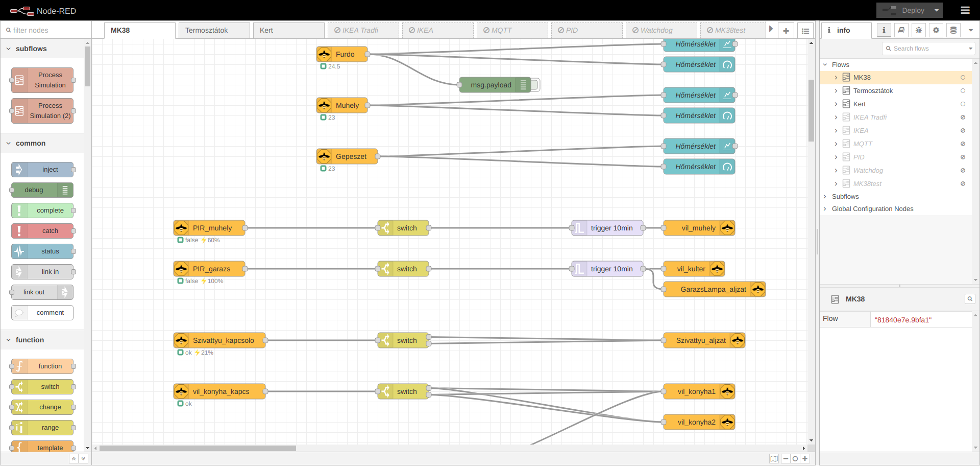
Task: Switch to the Termosztátok tab
Action: click(x=214, y=31)
